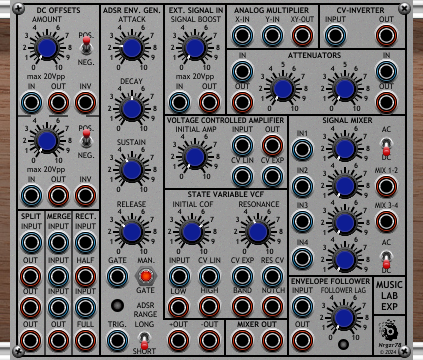This screenshot has width=423, height=360.
Task: Click the top DC Offsets AMOUNT knob
Action: [x=47, y=48]
